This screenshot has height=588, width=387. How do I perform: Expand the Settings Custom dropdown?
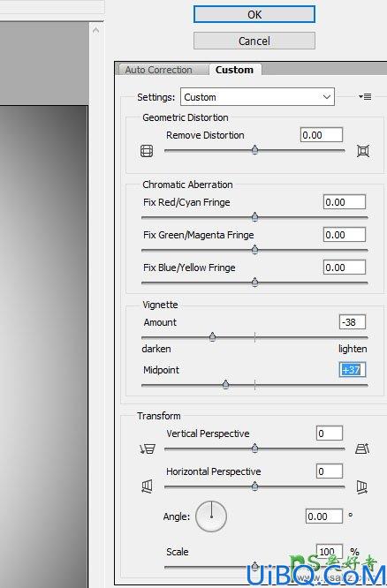point(257,97)
